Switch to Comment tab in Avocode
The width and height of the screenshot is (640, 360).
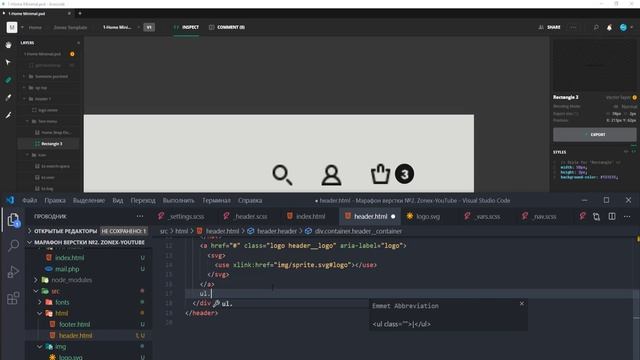click(227, 27)
